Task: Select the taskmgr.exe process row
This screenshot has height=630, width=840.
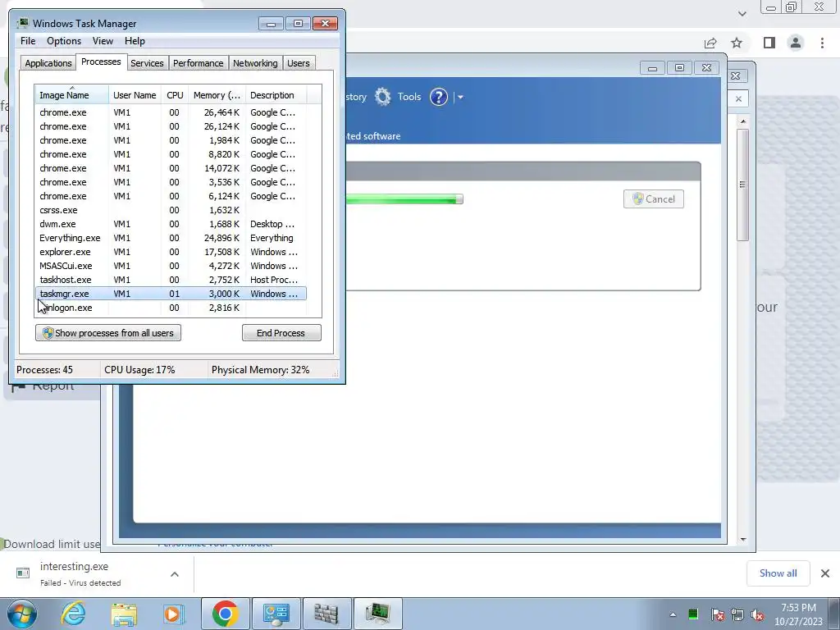Action: 171,294
